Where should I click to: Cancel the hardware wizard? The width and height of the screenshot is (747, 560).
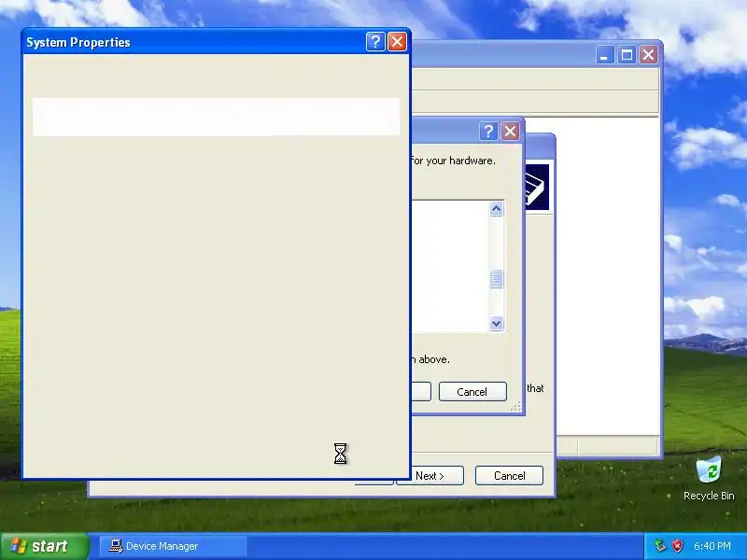[509, 476]
